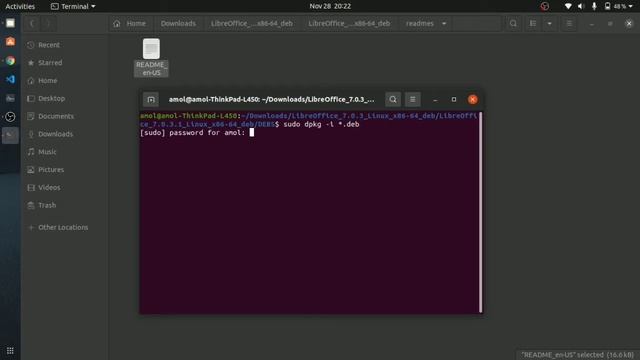
Task: Close the terminal window
Action: [x=473, y=99]
